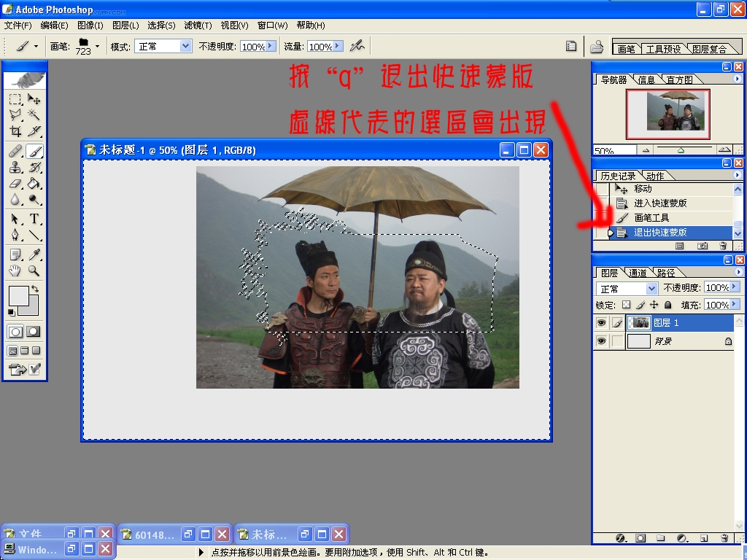Open the 流量 flow slider arrow
The width and height of the screenshot is (747, 560).
(337, 46)
